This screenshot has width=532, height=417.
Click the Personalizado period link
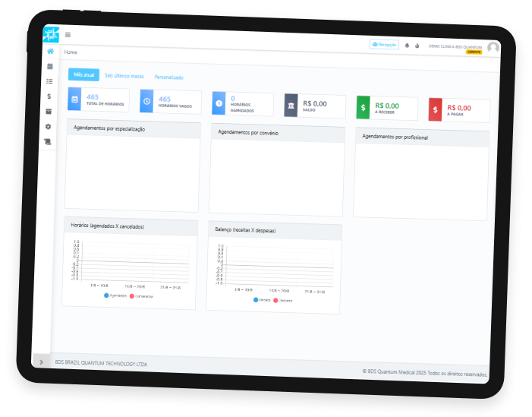(168, 77)
